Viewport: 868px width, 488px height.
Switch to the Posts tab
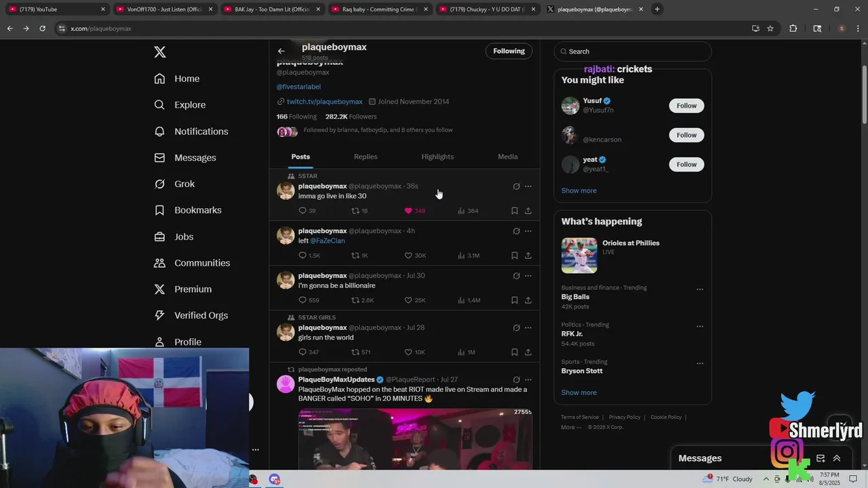(x=300, y=157)
